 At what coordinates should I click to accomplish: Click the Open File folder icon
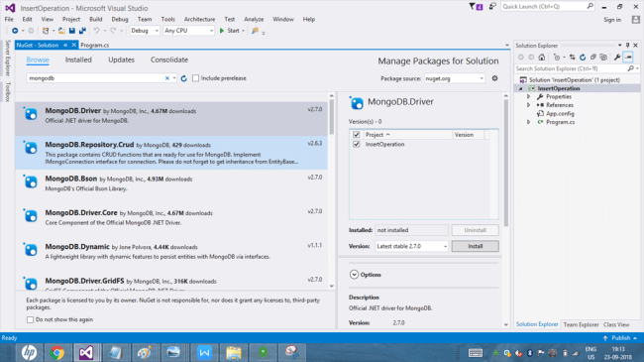click(x=61, y=31)
